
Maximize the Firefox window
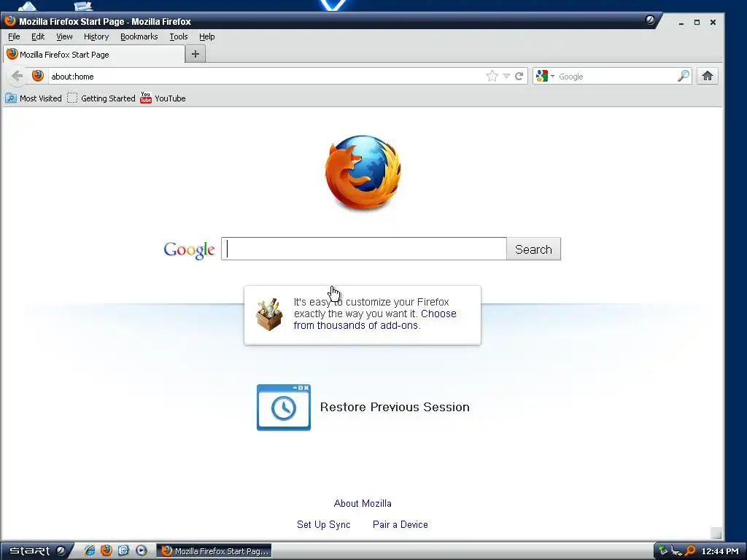(697, 22)
